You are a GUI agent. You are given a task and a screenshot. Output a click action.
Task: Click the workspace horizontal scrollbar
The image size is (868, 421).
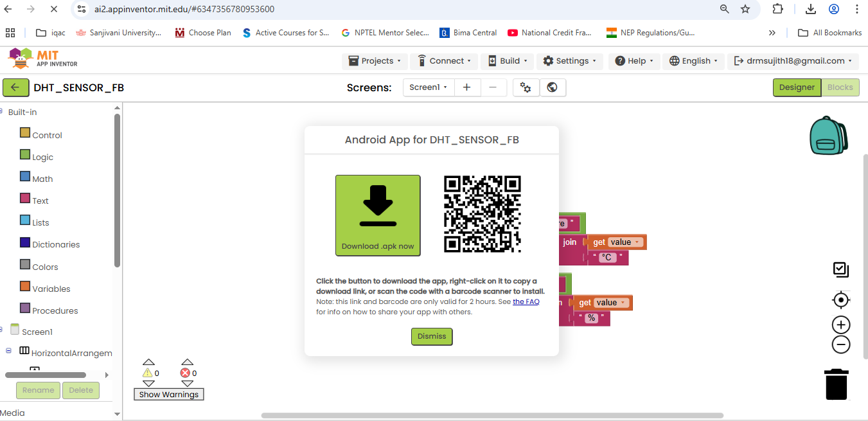coord(492,415)
